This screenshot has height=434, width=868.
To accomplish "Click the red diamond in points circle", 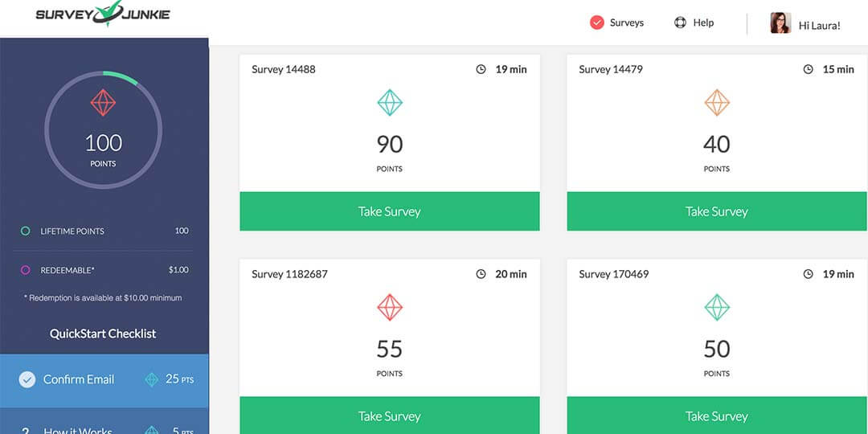I will coord(103,103).
